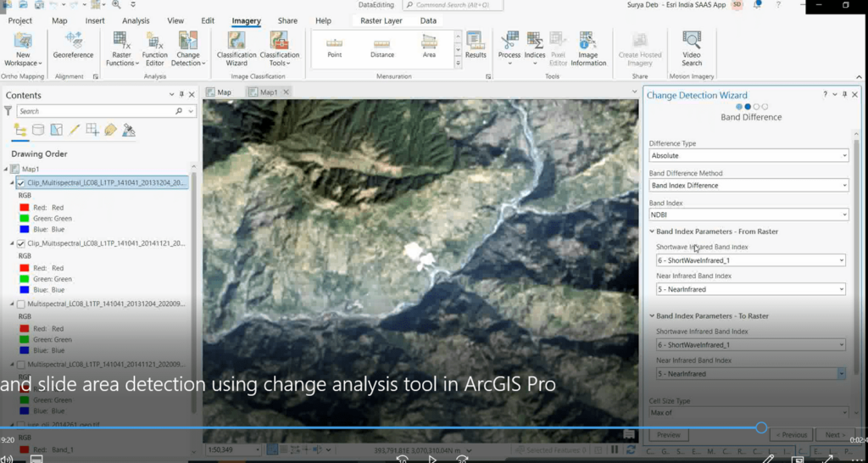Select the Distance mensuration tool
This screenshot has height=463, width=868.
pos(382,47)
